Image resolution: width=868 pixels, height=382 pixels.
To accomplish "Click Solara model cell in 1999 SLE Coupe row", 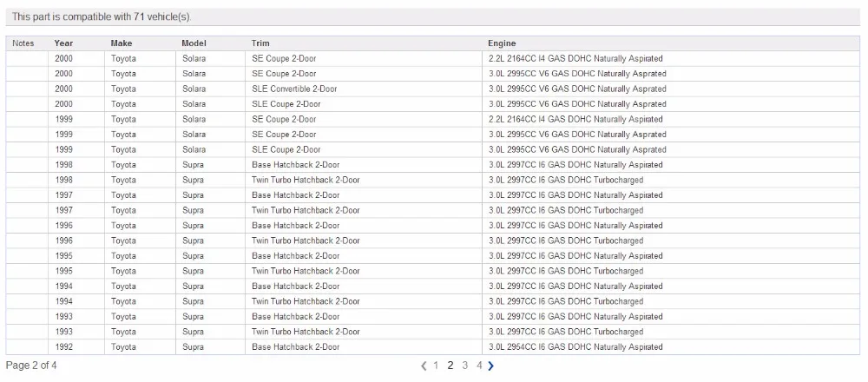I will [210, 149].
